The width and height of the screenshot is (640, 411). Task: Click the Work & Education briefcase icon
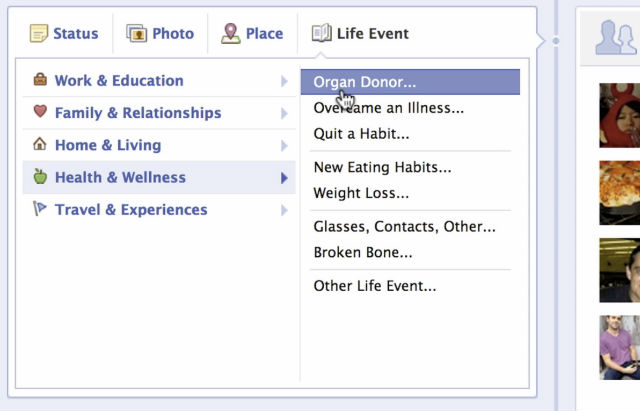40,80
